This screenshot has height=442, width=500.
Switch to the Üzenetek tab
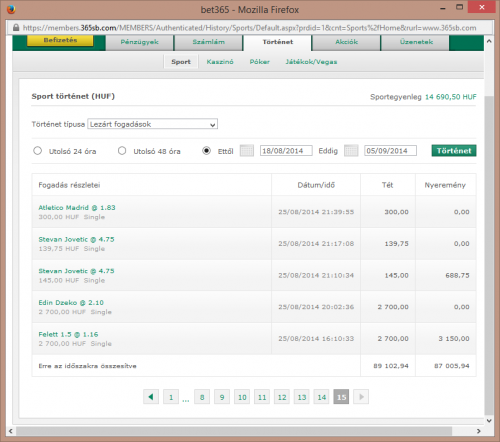point(416,43)
